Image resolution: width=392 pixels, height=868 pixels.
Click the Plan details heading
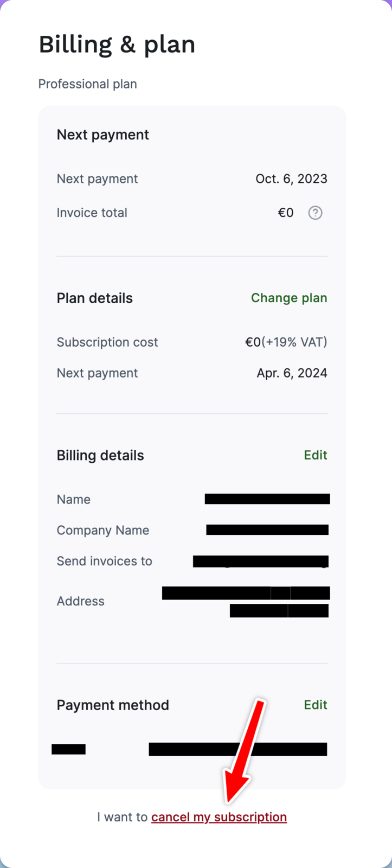[94, 298]
